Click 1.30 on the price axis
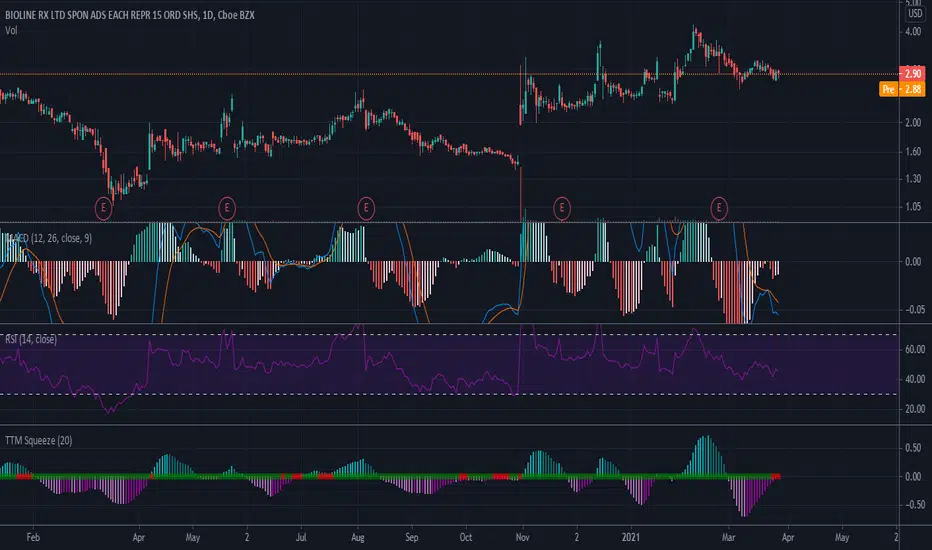Viewport: 932px width, 550px height. click(913, 178)
